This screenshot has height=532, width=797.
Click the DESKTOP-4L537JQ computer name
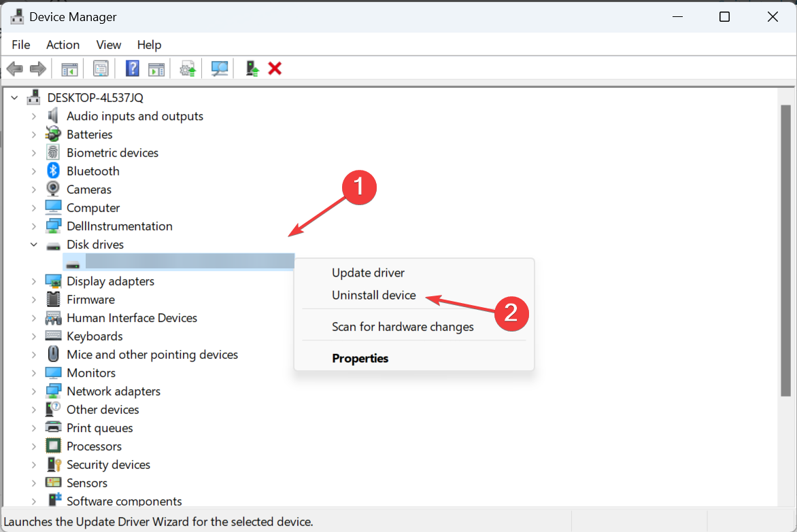[95, 97]
